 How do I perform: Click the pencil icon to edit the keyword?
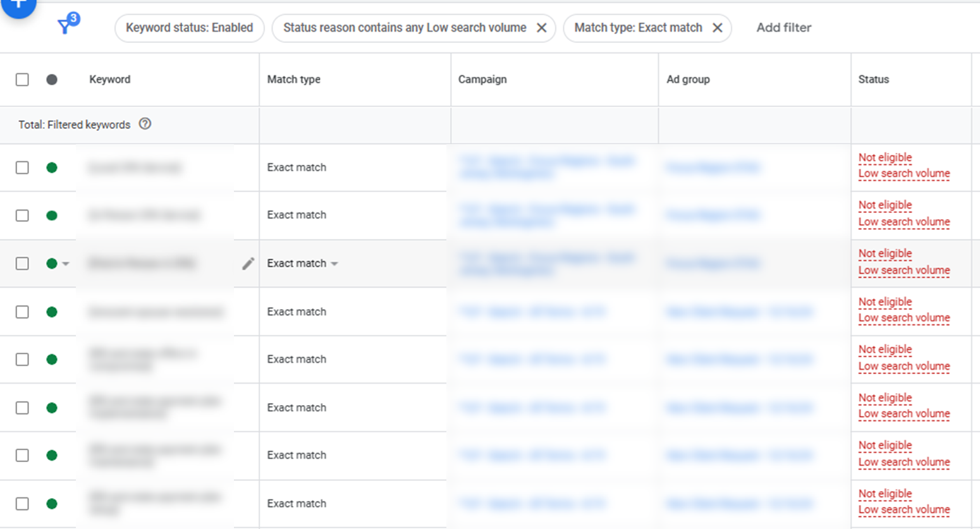(x=247, y=264)
